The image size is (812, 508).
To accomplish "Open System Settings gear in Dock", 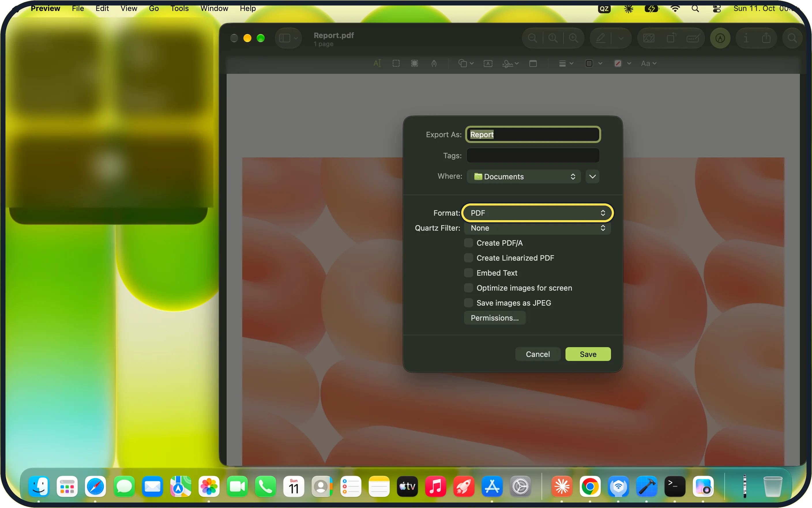I will coord(520,486).
